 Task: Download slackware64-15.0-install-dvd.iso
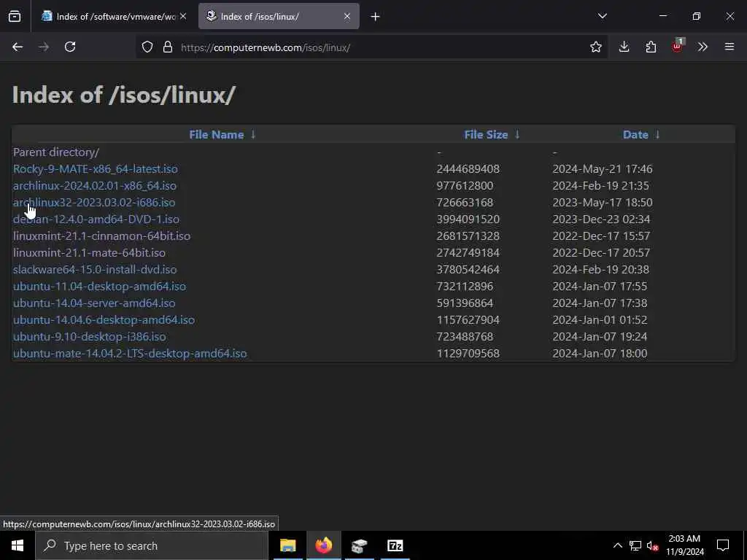coord(95,270)
